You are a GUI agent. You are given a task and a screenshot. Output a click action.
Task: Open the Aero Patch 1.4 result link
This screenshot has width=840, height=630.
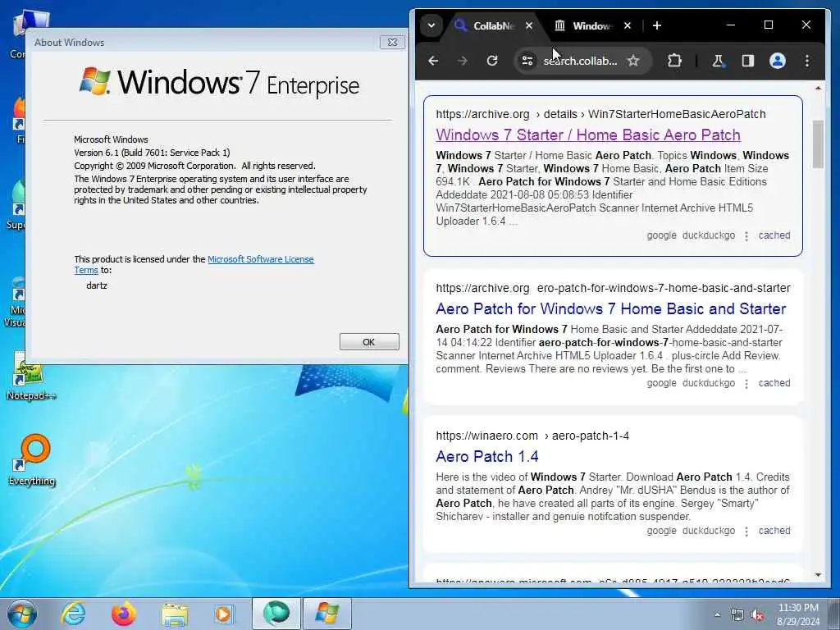(487, 456)
